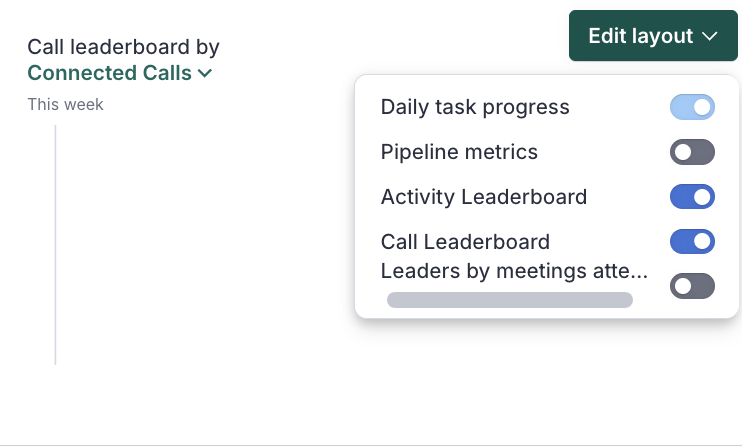This screenshot has height=446, width=742.
Task: Click the chevron icon in Edit layout
Action: pyautogui.click(x=710, y=36)
